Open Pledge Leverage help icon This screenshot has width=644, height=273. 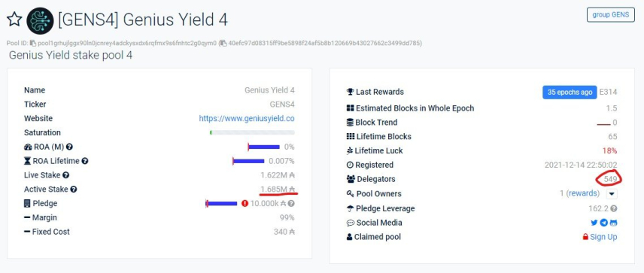click(x=614, y=208)
